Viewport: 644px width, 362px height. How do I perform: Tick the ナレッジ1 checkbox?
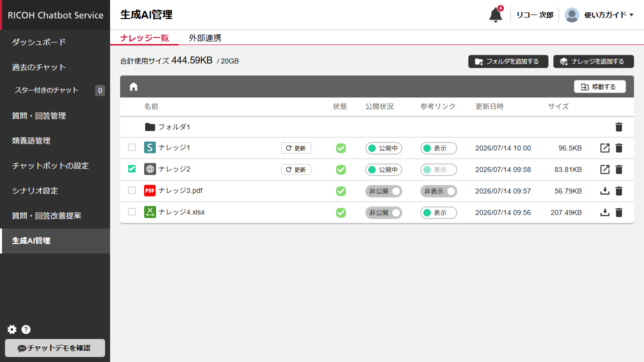[132, 147]
